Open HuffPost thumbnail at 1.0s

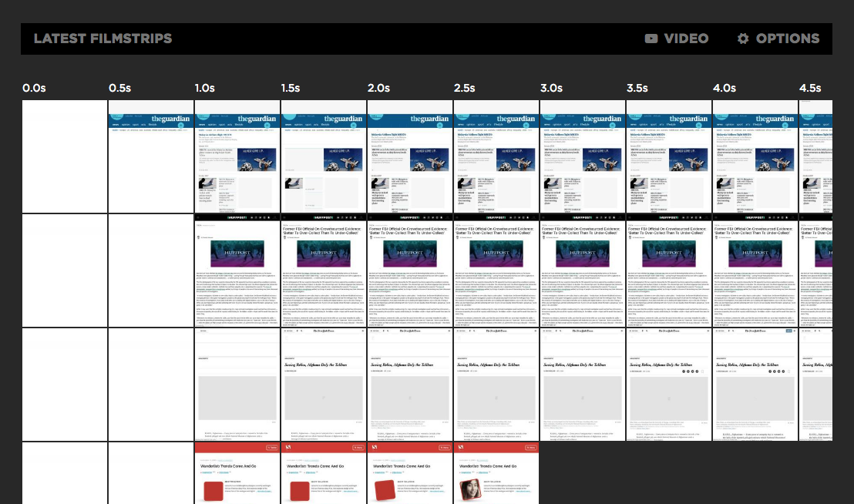coord(237,270)
